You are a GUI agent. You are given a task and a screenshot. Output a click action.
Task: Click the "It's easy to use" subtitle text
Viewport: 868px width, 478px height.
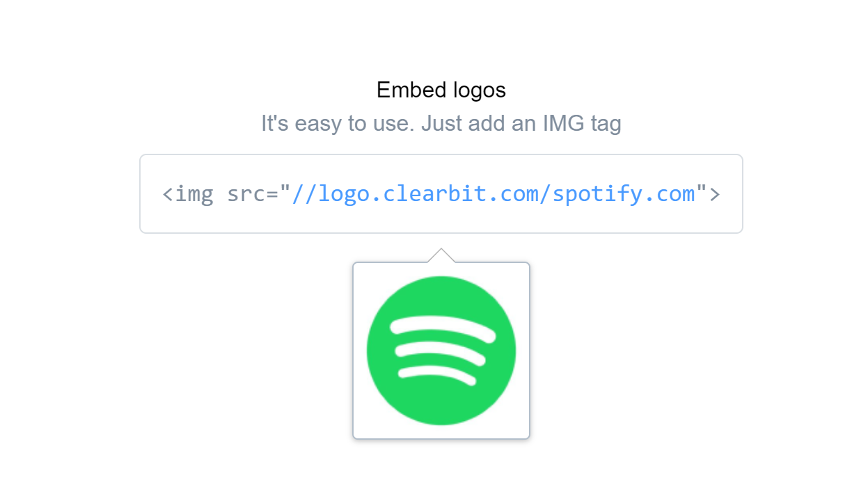click(x=338, y=123)
